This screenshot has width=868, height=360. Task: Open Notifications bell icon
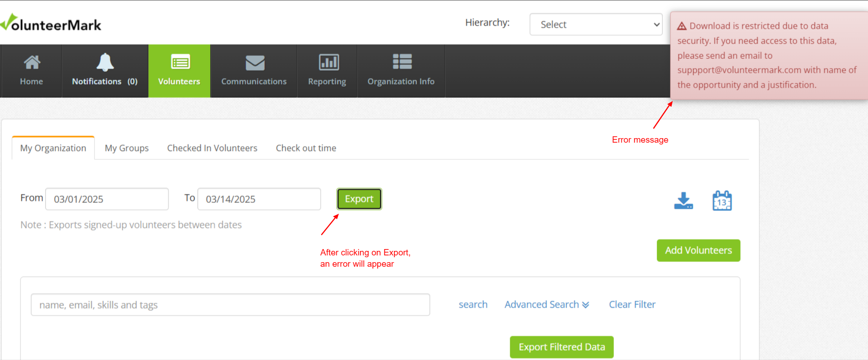click(105, 62)
